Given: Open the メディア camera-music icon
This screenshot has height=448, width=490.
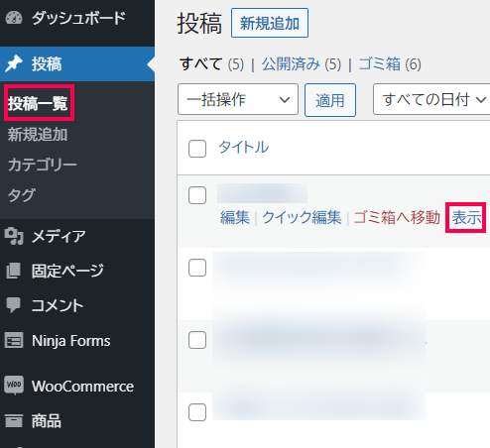Looking at the screenshot, I should pos(14,236).
